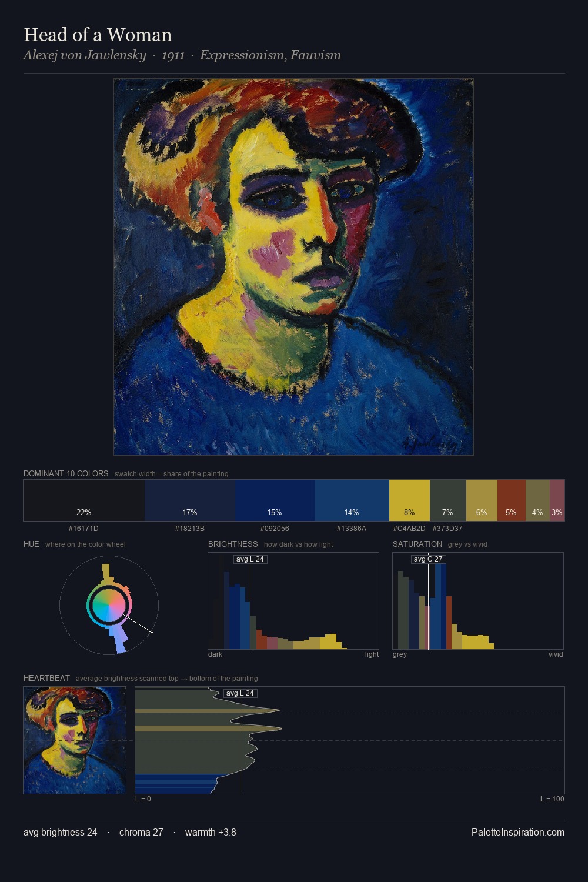Click 'chroma 27' in footer
This screenshot has width=588, height=882.
coord(141,832)
